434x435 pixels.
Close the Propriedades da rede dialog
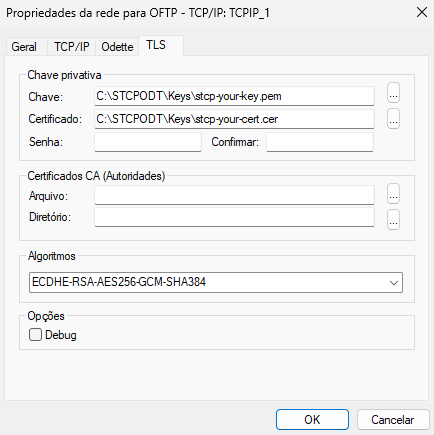422,13
